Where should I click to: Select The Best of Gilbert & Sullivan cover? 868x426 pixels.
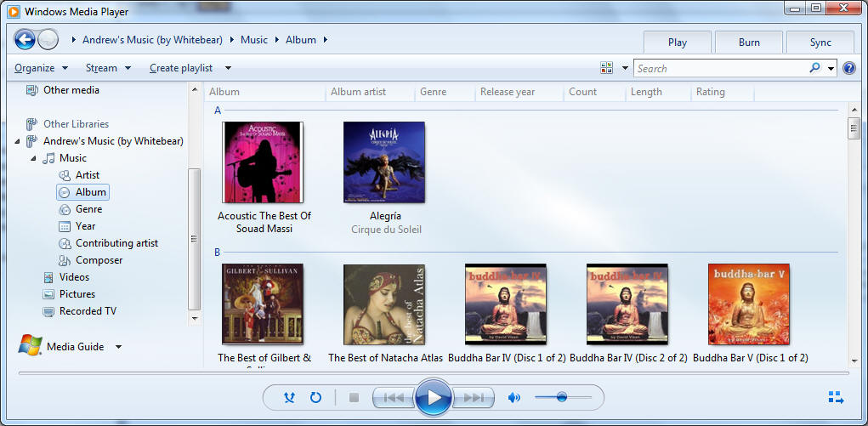point(263,304)
